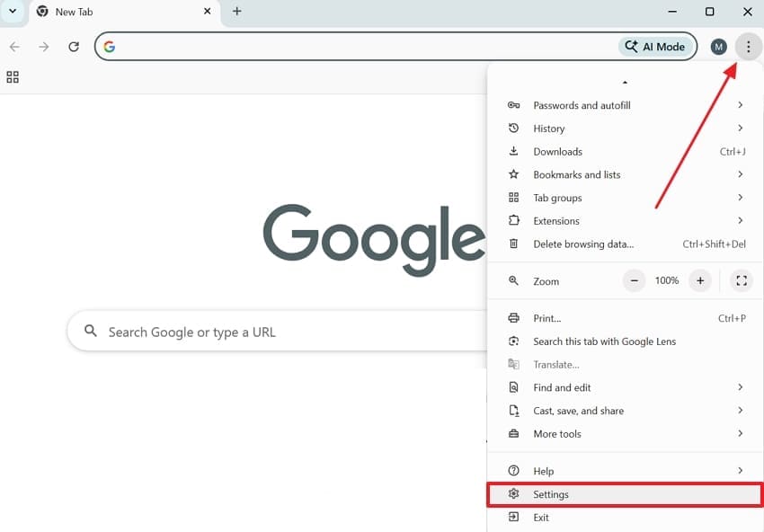Screen dimensions: 764x532
Task: Exit Chrome using the Exit entry
Action: [541, 517]
